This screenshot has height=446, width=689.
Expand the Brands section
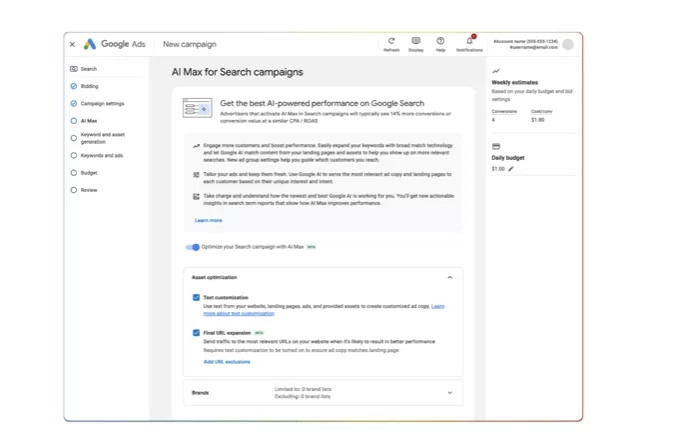point(450,393)
